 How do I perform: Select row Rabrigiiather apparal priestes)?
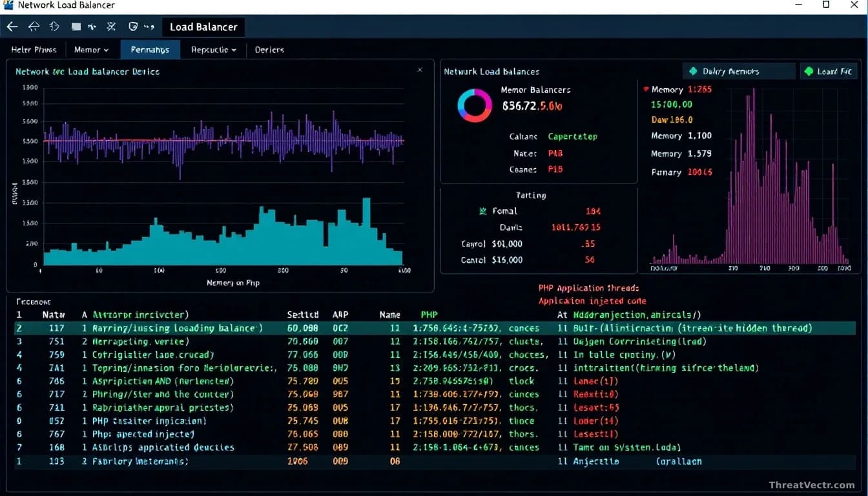pos(434,408)
